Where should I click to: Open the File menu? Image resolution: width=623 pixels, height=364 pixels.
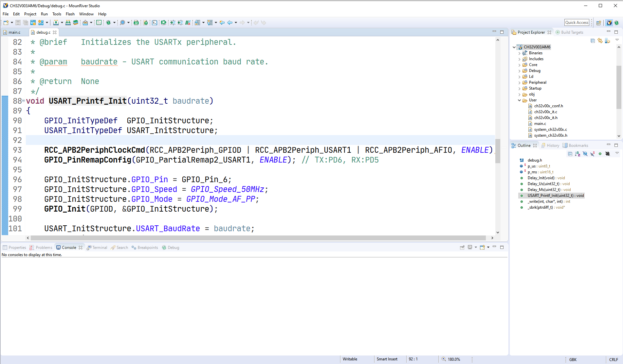pyautogui.click(x=6, y=14)
